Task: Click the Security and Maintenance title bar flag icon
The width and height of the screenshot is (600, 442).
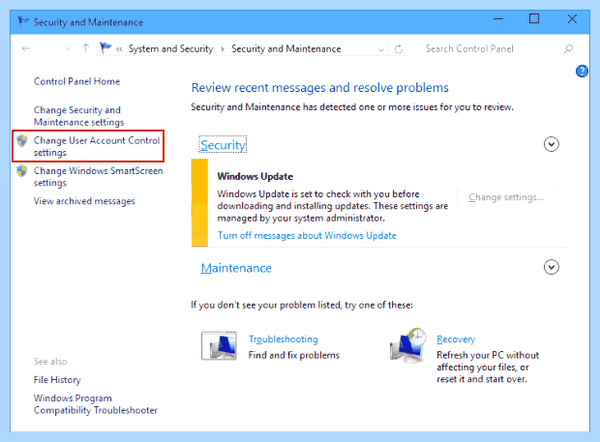Action: coord(23,21)
